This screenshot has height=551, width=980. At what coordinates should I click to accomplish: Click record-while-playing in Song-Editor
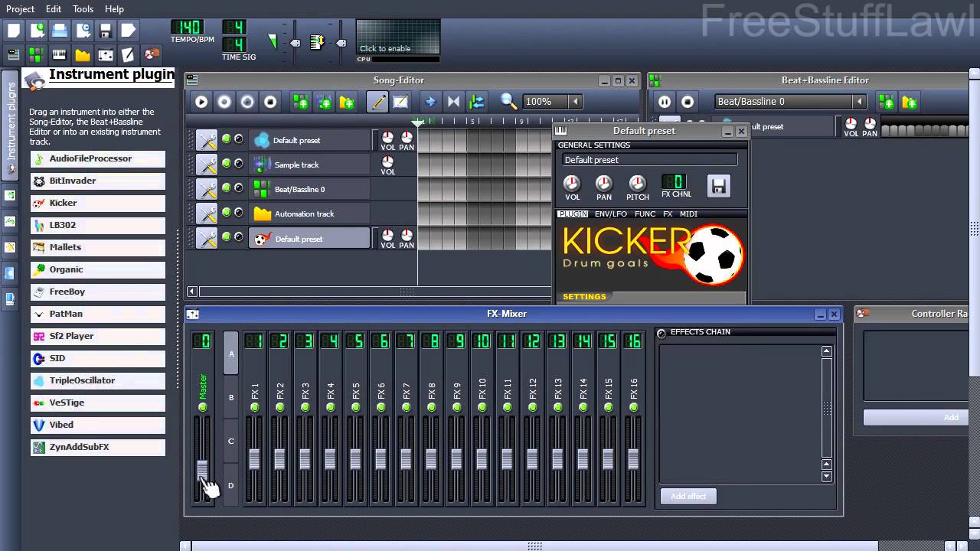click(x=247, y=102)
